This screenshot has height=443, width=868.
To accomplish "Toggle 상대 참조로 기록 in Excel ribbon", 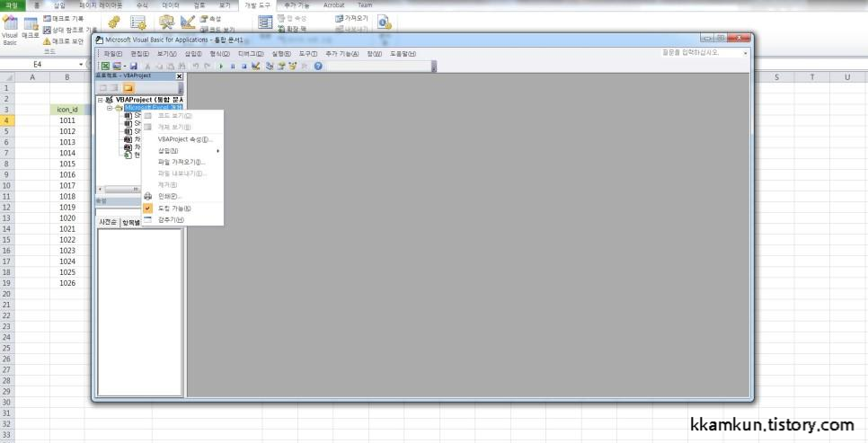I will point(70,30).
